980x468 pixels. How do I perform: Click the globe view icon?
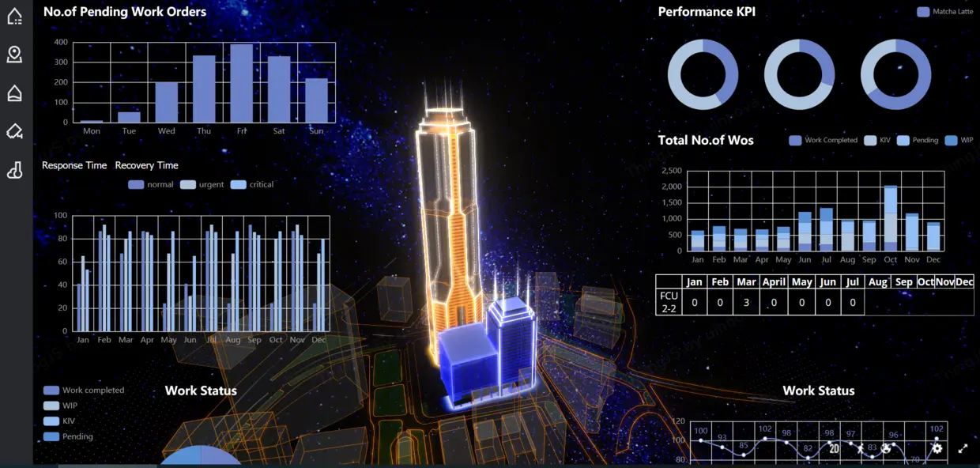(x=886, y=448)
